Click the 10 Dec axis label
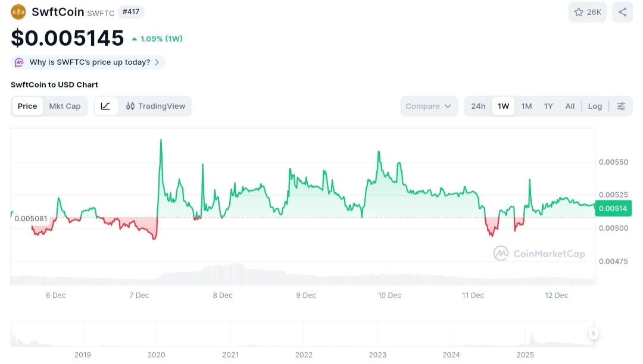643x364 pixels. click(389, 295)
